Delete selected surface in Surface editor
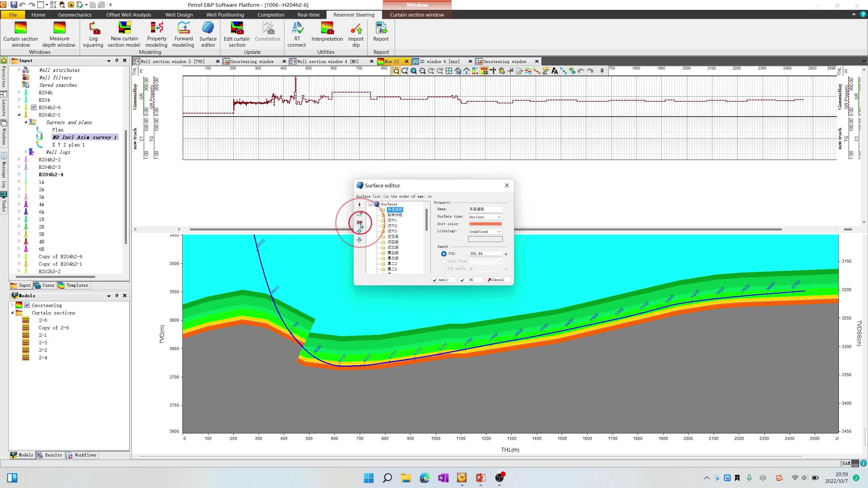The width and height of the screenshot is (868, 488). (359, 222)
